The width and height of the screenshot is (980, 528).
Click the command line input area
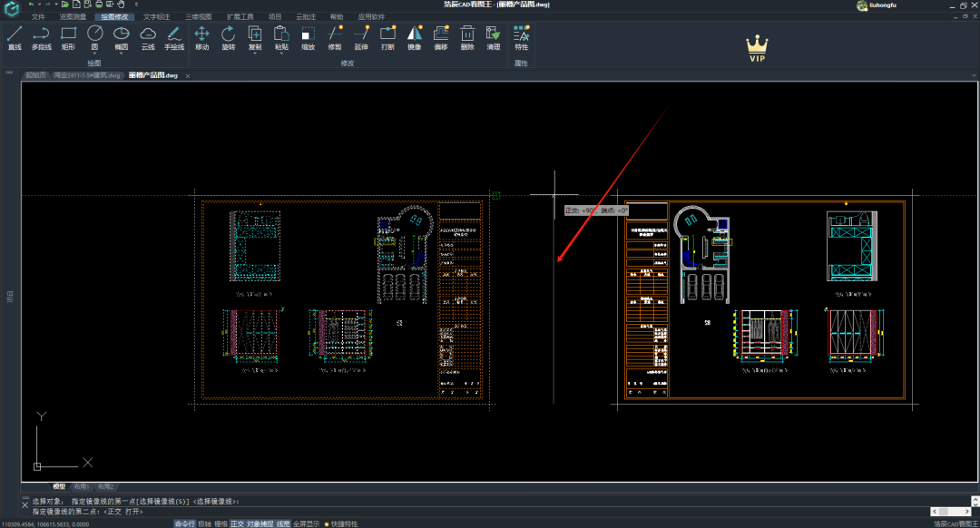(x=481, y=511)
